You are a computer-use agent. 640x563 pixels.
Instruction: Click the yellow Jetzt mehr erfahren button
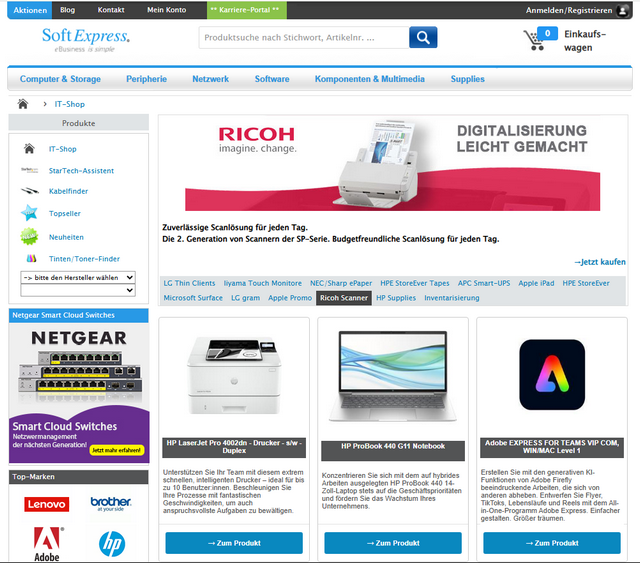[116, 450]
